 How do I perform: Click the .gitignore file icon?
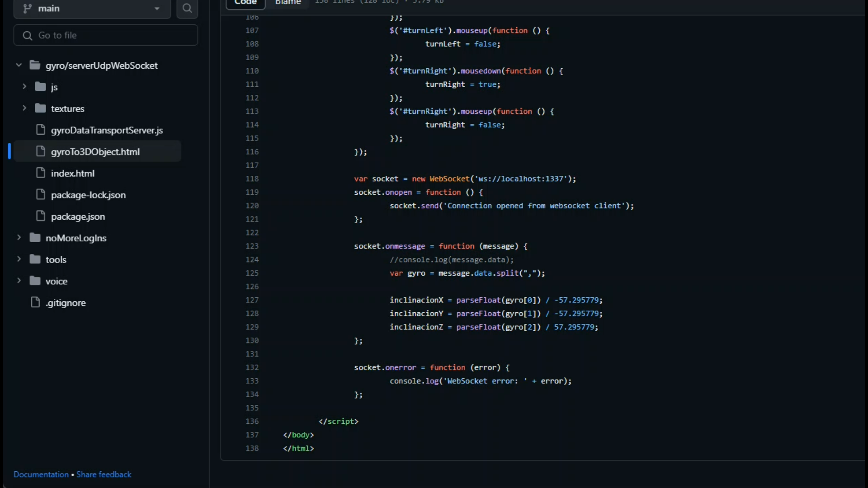click(35, 302)
